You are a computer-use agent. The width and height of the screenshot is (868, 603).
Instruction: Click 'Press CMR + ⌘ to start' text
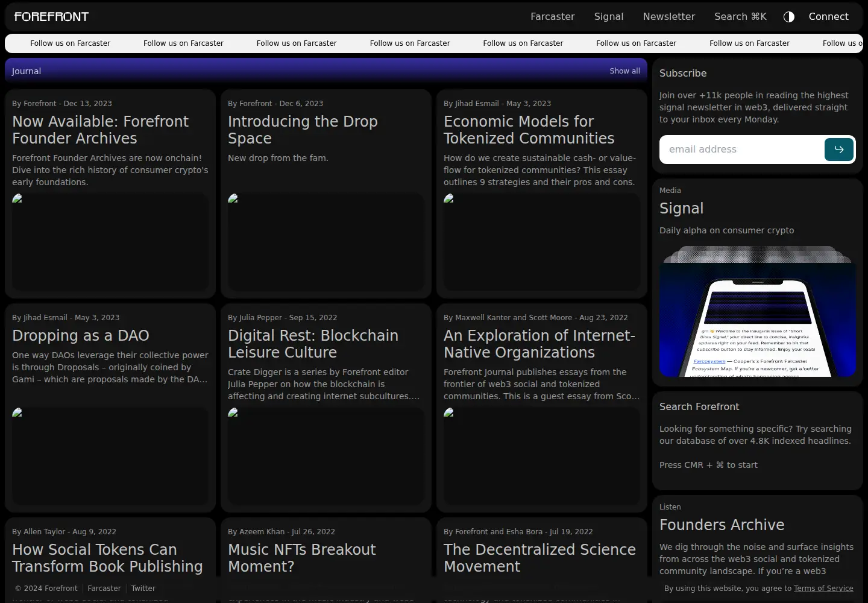tap(708, 465)
